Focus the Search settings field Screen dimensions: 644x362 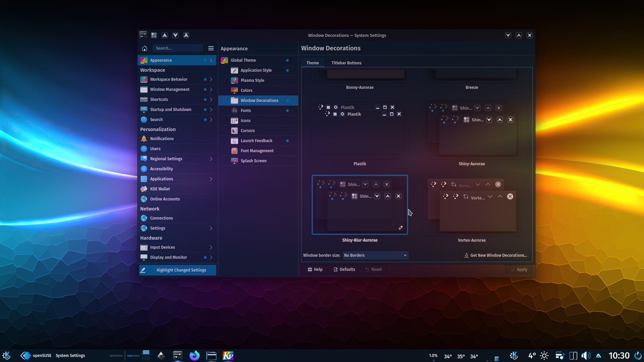(178, 48)
